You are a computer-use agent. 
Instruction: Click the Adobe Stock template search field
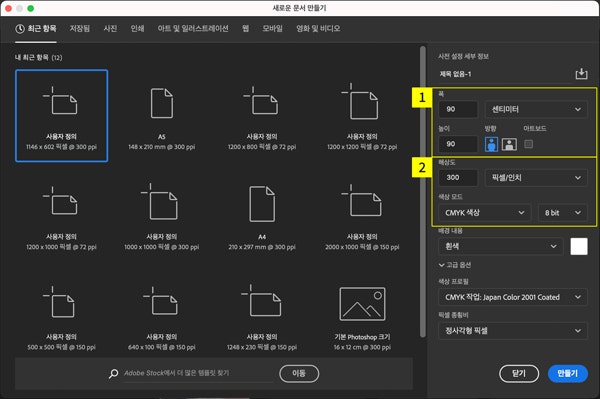coord(198,373)
